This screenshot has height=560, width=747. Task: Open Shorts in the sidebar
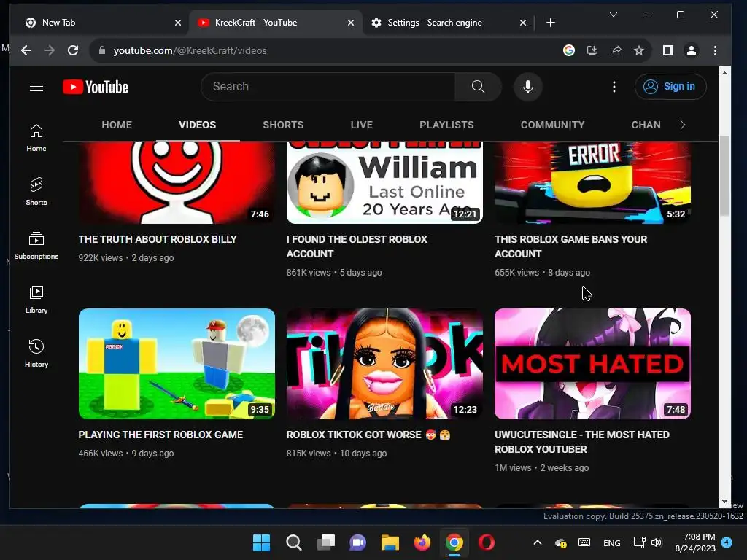pos(36,192)
